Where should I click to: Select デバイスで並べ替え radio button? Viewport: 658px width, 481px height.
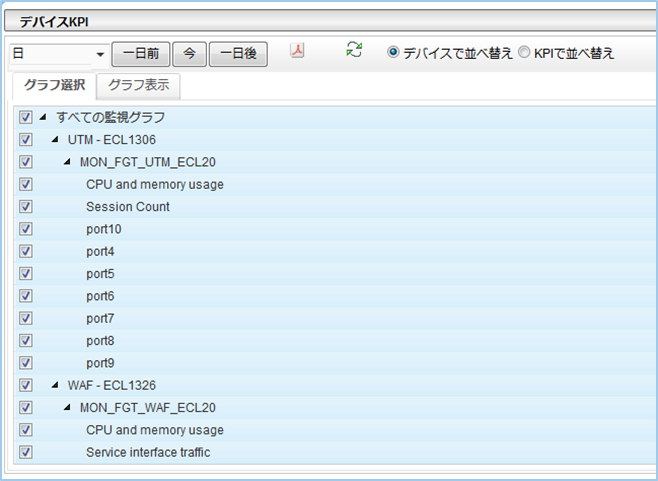tap(393, 52)
